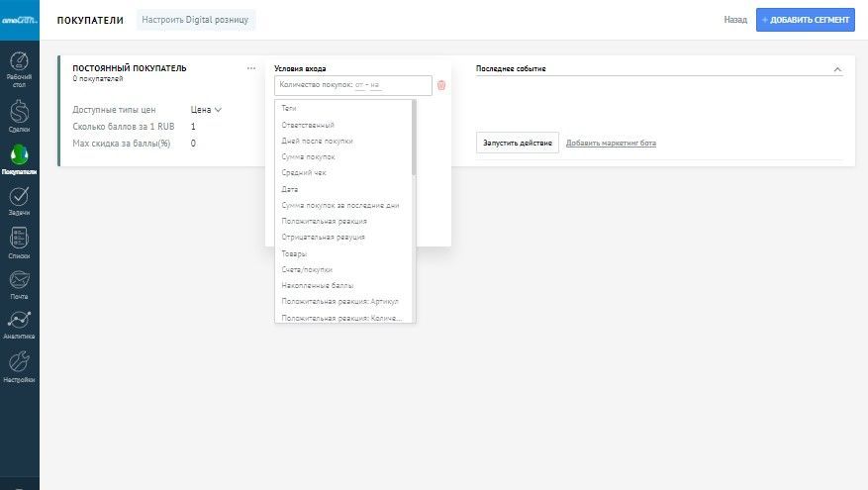This screenshot has width=868, height=490.
Task: Click the Запустить действие button
Action: pos(517,143)
